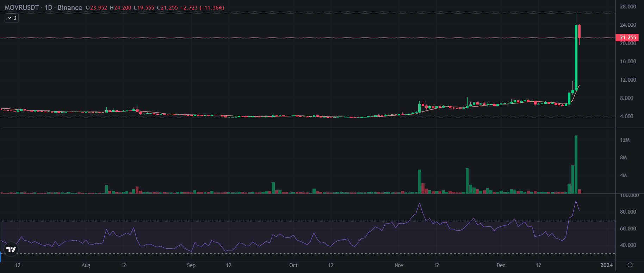Click the Binance exchange label
The width and height of the screenshot is (644, 273).
[70, 7]
